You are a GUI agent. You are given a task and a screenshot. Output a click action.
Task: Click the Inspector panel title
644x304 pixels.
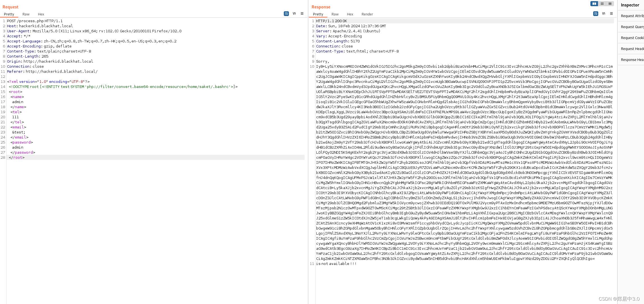(x=630, y=5)
